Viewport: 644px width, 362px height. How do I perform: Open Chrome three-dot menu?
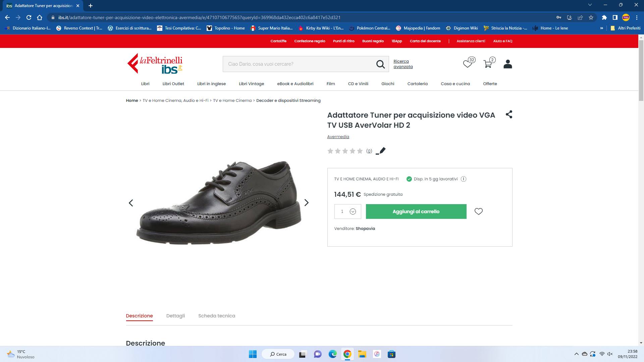point(637,17)
